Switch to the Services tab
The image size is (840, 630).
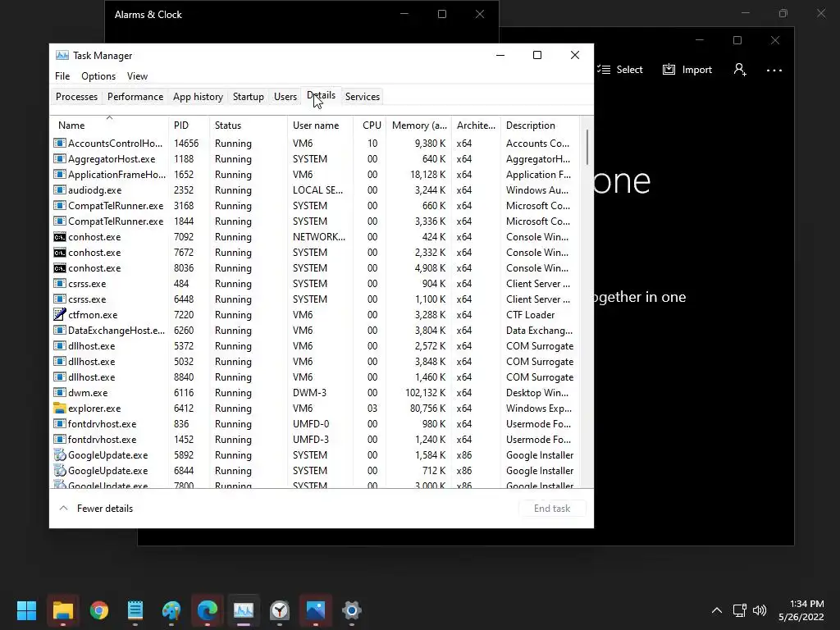point(362,97)
